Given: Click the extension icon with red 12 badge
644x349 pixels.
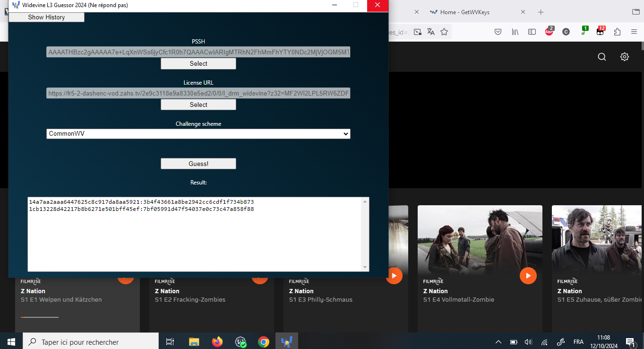Looking at the screenshot, I should pos(601,31).
